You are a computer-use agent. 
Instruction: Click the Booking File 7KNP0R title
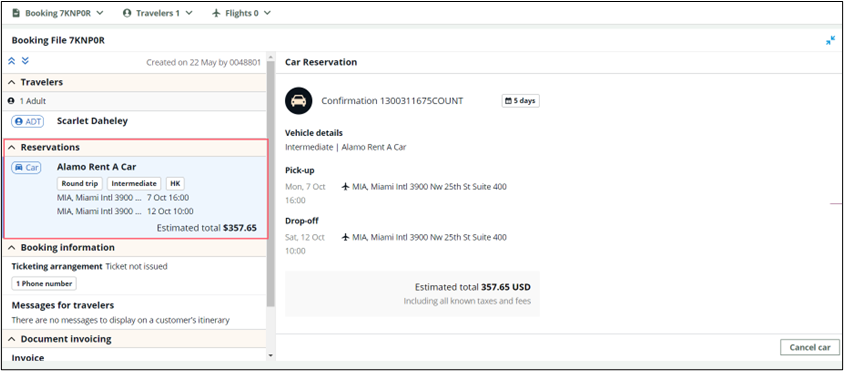pyautogui.click(x=58, y=40)
